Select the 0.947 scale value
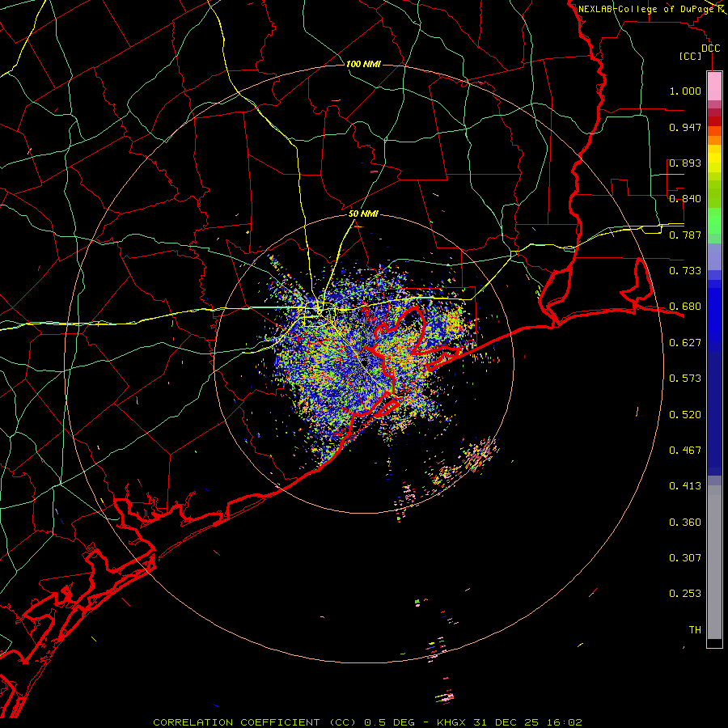The width and height of the screenshot is (728, 728). 685,127
